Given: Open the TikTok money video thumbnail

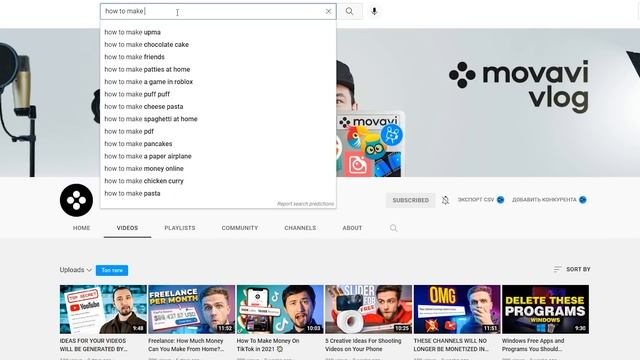Looking at the screenshot, I should point(280,309).
